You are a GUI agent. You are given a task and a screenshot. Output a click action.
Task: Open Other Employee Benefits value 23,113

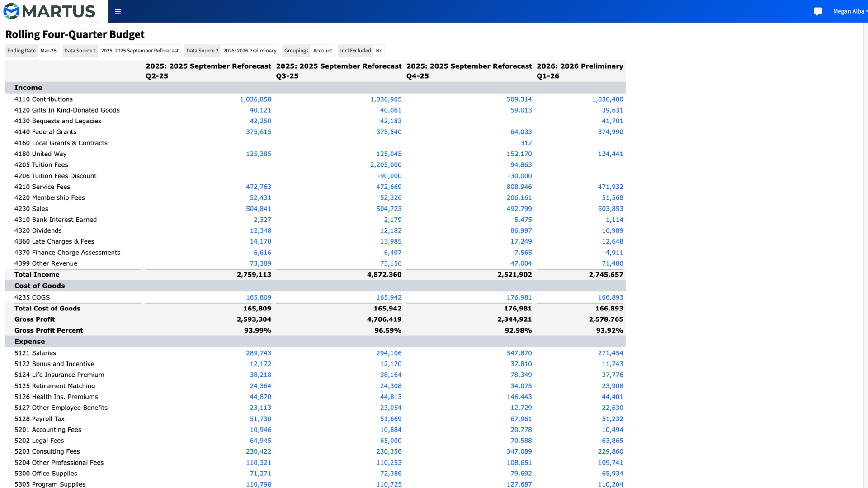click(x=260, y=408)
